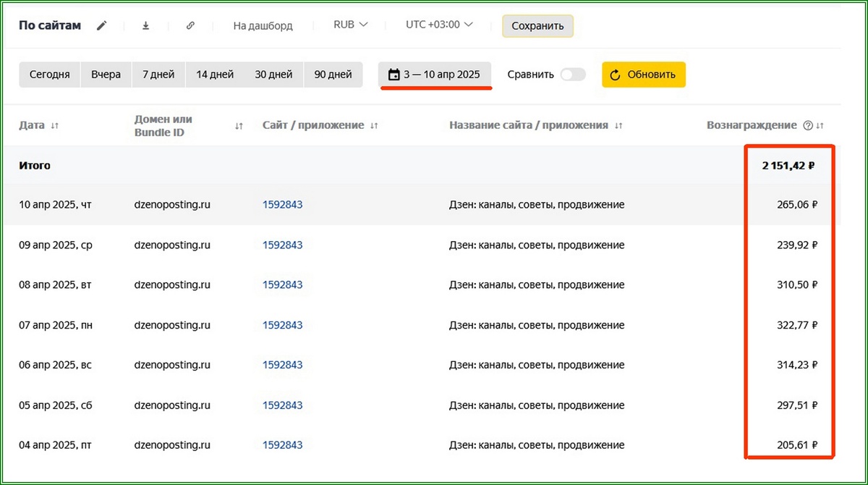
Task: Click the reward value 314,23 ₽
Action: click(x=796, y=365)
